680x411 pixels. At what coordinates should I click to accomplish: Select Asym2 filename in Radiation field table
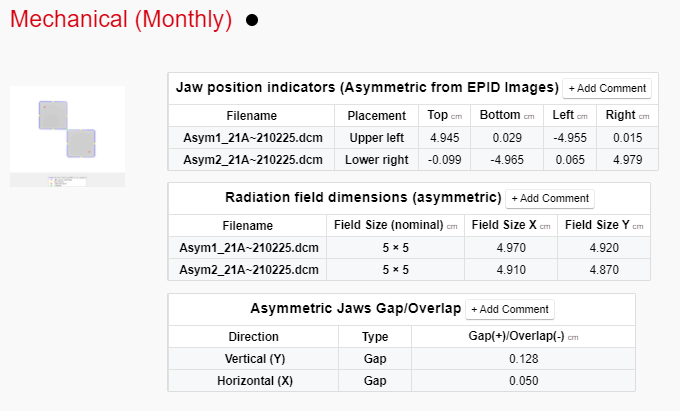(x=247, y=270)
